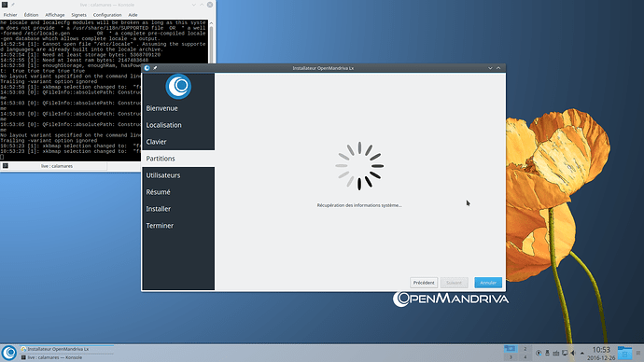The width and height of the screenshot is (644, 362).
Task: Open the blue folder icon in the panel
Action: pyautogui.click(x=624, y=353)
